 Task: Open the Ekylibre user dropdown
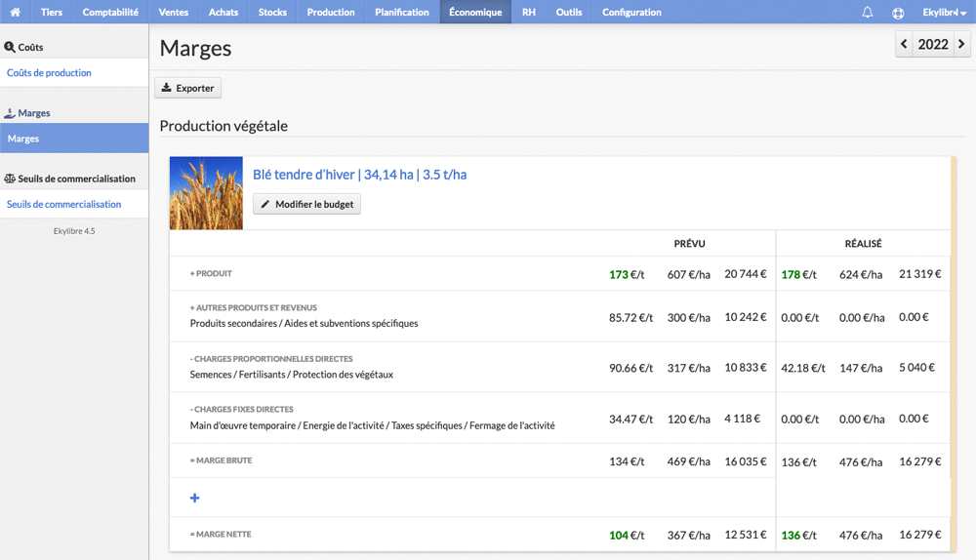click(x=944, y=13)
